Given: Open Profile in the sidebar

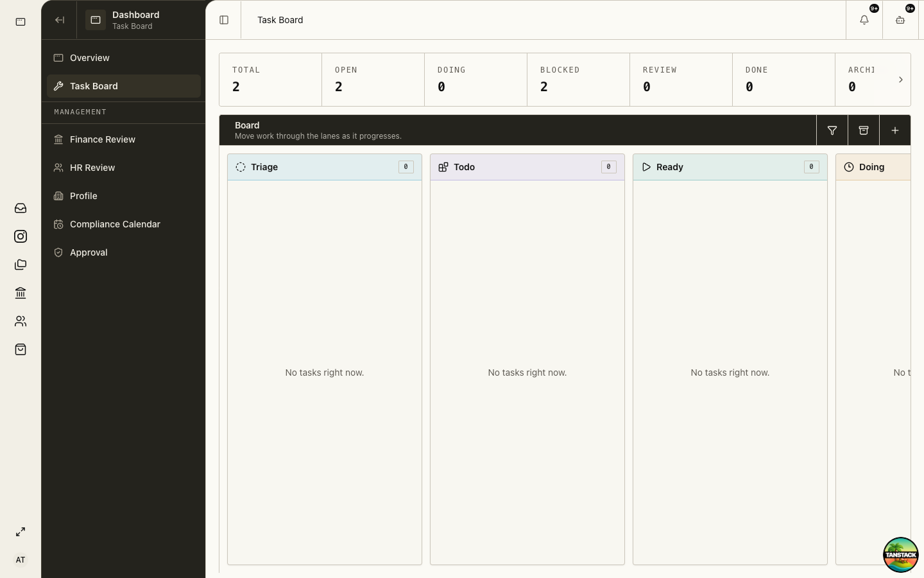Looking at the screenshot, I should tap(124, 196).
